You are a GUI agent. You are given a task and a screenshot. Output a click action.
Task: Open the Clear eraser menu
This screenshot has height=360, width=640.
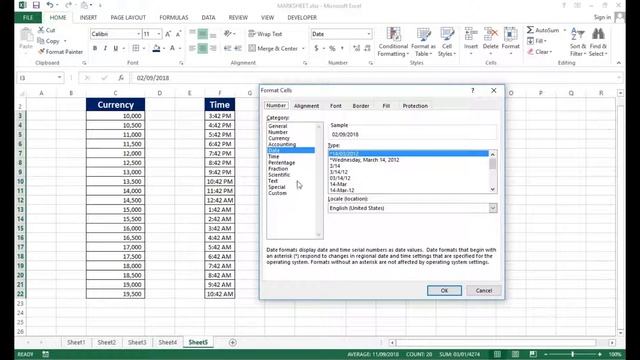(x=540, y=52)
